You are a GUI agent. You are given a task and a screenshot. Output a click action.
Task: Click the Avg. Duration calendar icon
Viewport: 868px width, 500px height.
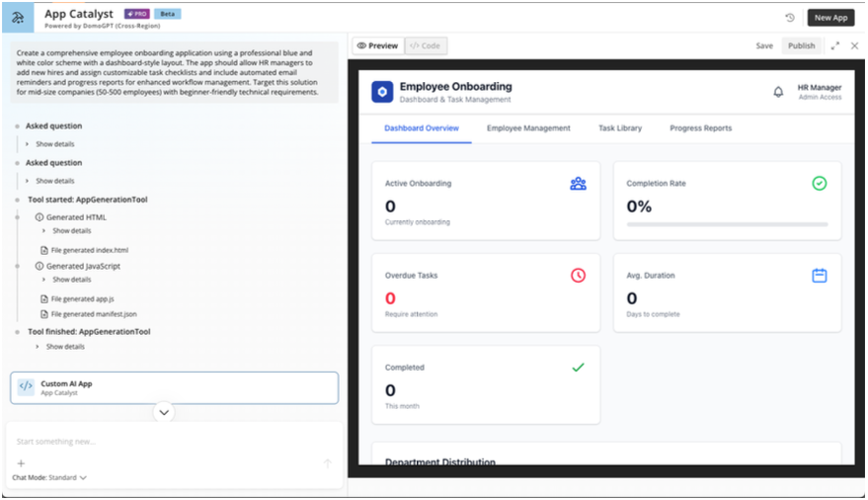820,275
